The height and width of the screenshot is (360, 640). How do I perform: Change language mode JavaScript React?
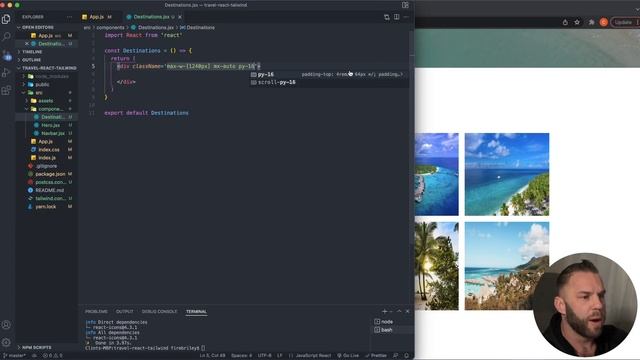pos(313,356)
